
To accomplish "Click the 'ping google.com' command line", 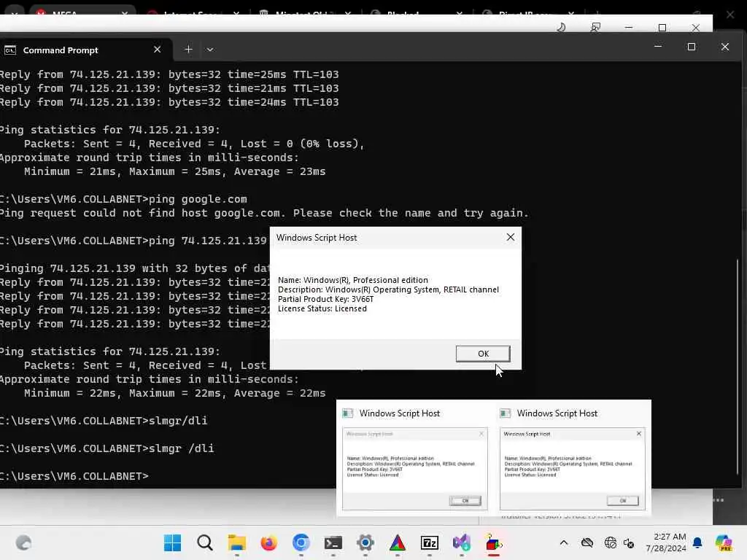I will pos(123,199).
